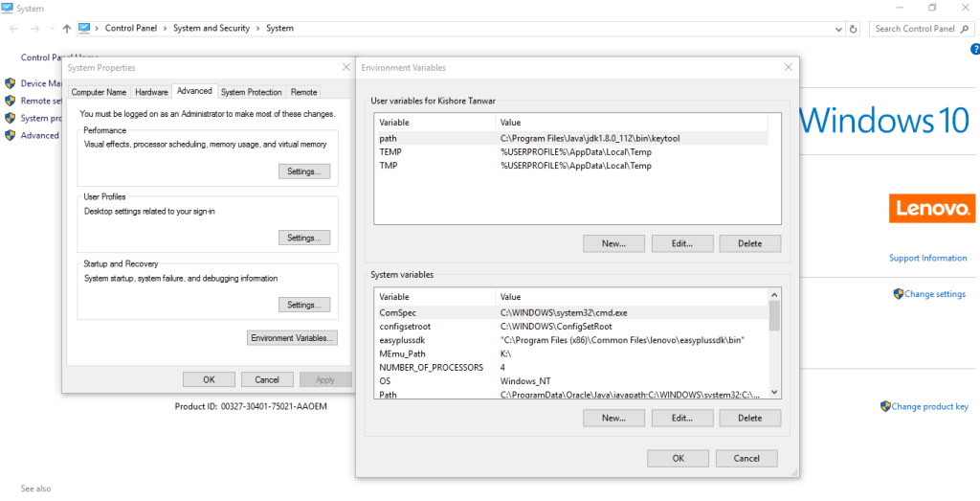Open Startup and Recovery Settings button
Image resolution: width=980 pixels, height=501 pixels.
click(x=304, y=305)
